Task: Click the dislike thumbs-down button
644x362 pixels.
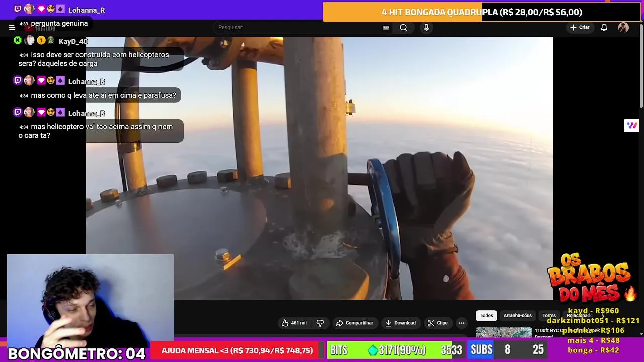Action: pyautogui.click(x=320, y=323)
